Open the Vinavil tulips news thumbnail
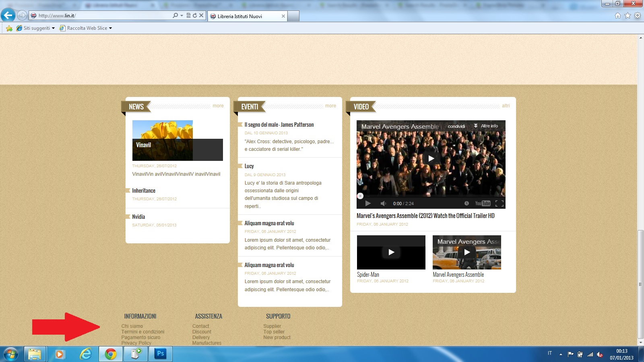Image resolution: width=644 pixels, height=362 pixels. point(178,140)
